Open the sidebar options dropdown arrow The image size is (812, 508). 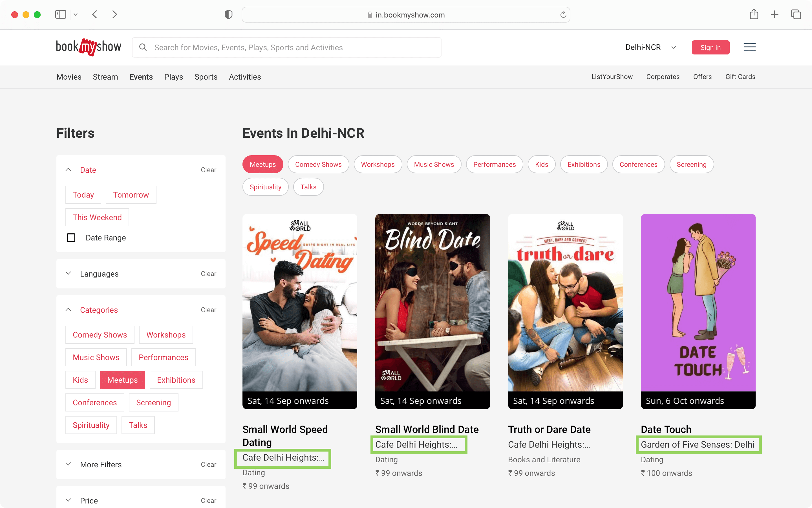[x=76, y=14]
